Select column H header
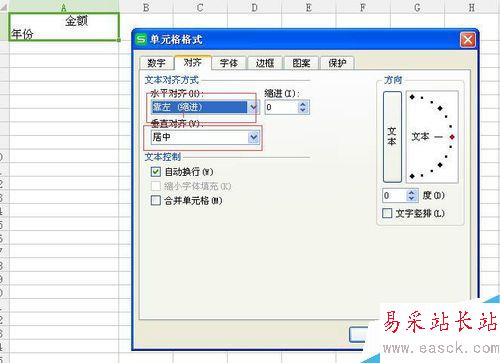This screenshot has width=500, height=363. pyautogui.click(x=471, y=7)
